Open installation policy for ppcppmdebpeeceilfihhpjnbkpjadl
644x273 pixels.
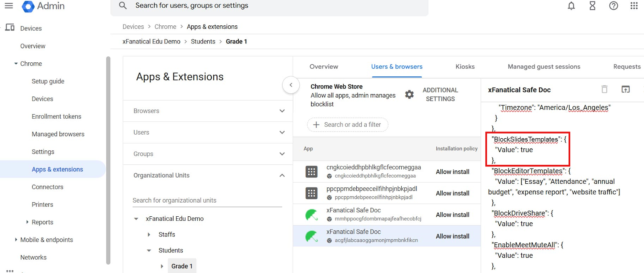click(x=452, y=193)
